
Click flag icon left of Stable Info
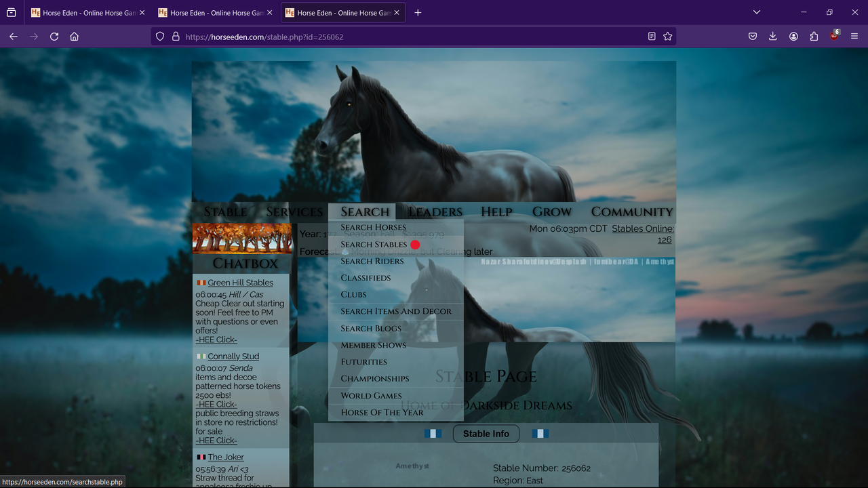click(433, 434)
